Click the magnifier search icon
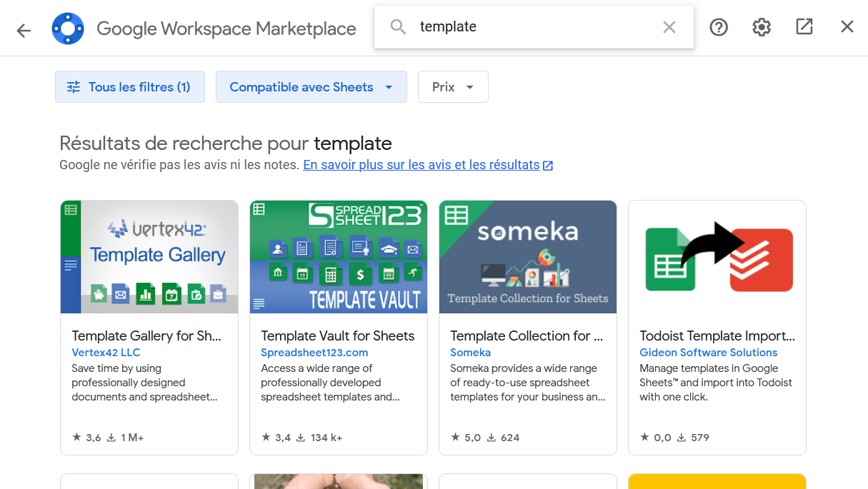The height and width of the screenshot is (489, 868). click(398, 27)
